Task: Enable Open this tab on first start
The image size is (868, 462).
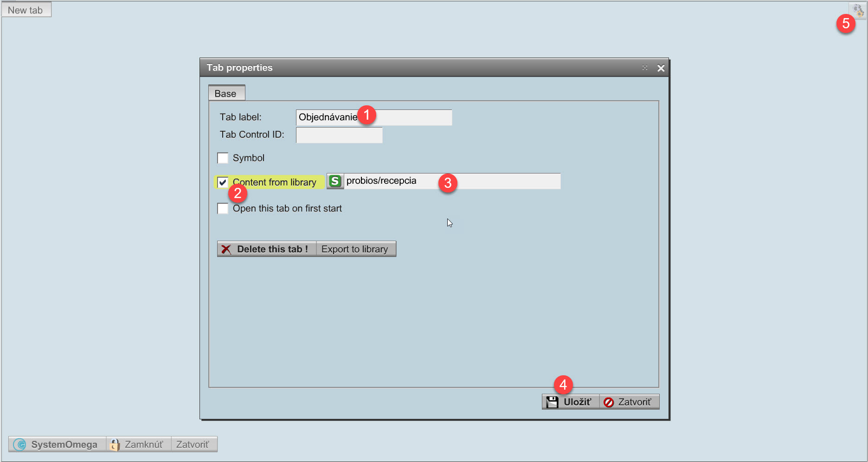Action: 223,209
